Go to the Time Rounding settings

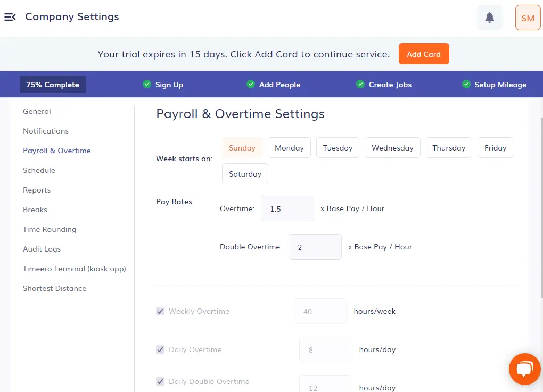tap(50, 229)
